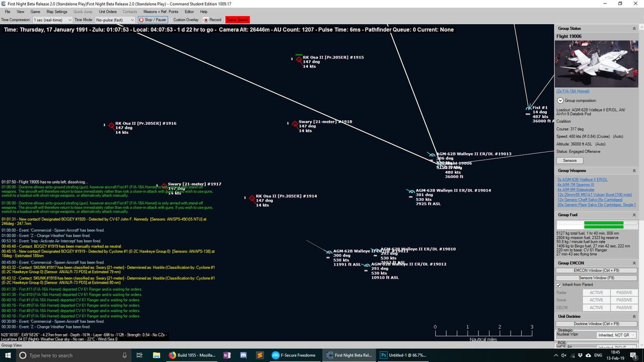Click the Sensors button in Group Status

click(x=570, y=160)
